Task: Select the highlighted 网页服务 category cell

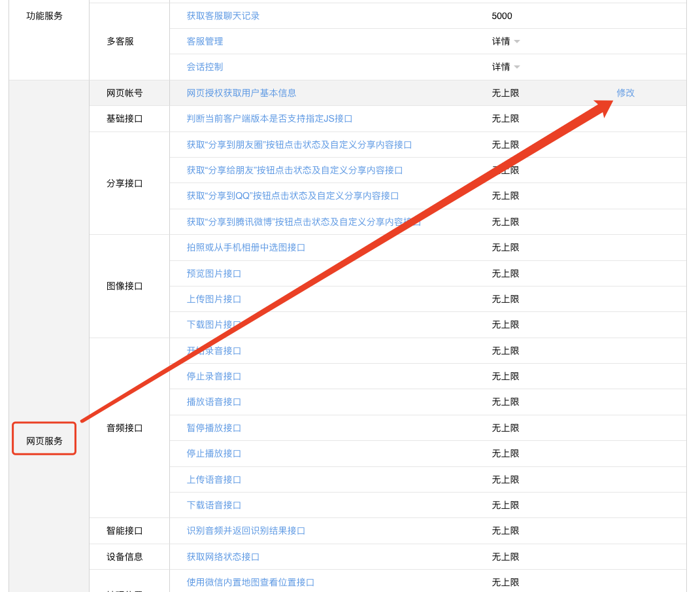Action: tap(44, 440)
